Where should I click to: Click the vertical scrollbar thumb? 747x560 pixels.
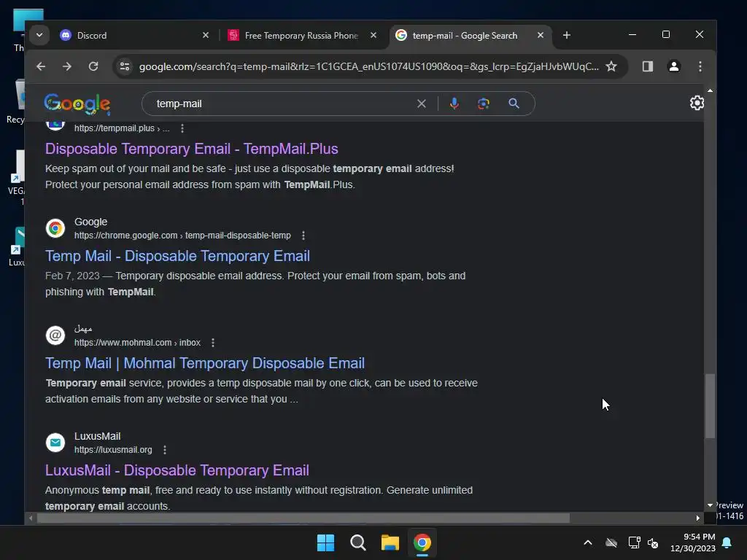coord(710,405)
